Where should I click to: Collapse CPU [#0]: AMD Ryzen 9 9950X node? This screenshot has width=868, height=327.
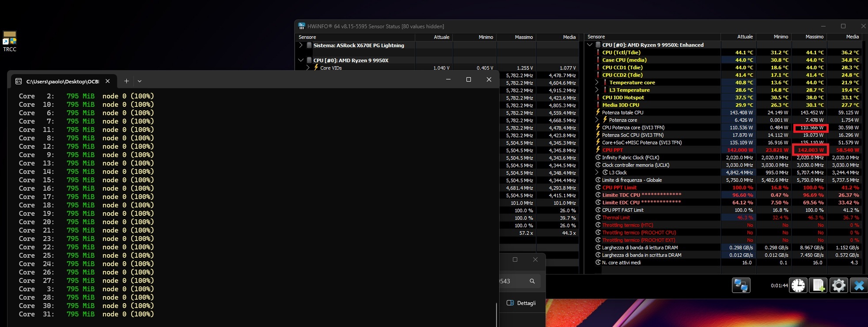pos(301,60)
